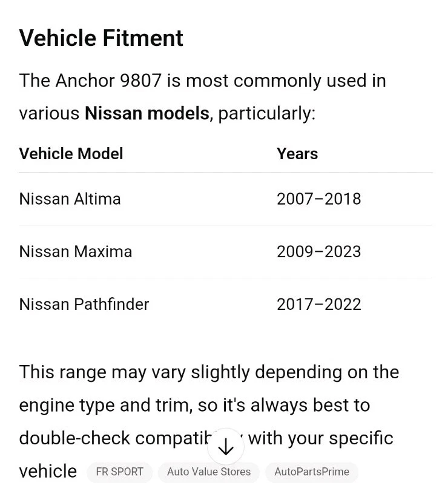Open the FR SPORT source chip
The image size is (448, 483).
point(119,471)
